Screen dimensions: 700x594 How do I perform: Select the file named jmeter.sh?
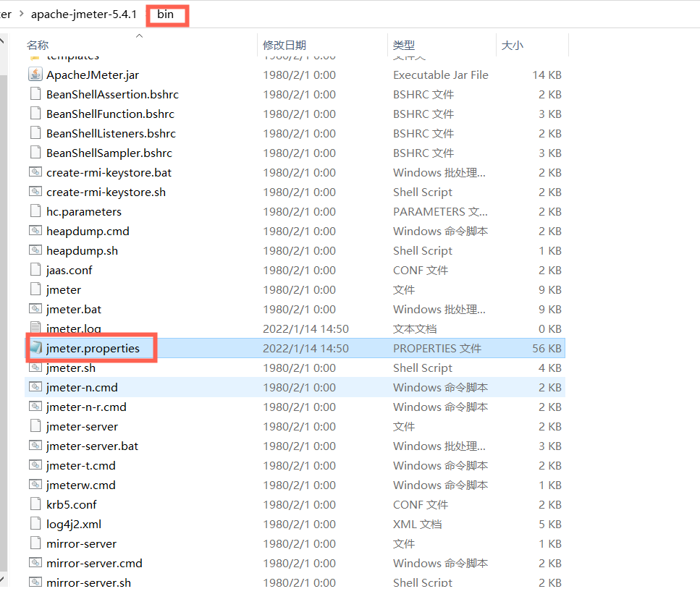coord(71,368)
